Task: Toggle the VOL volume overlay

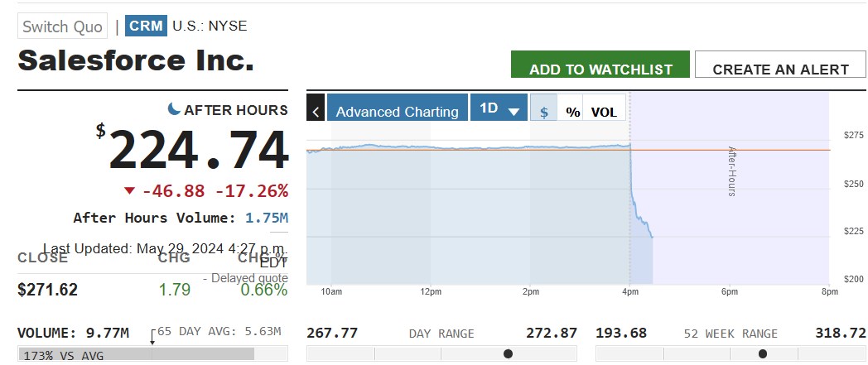Action: tap(604, 111)
